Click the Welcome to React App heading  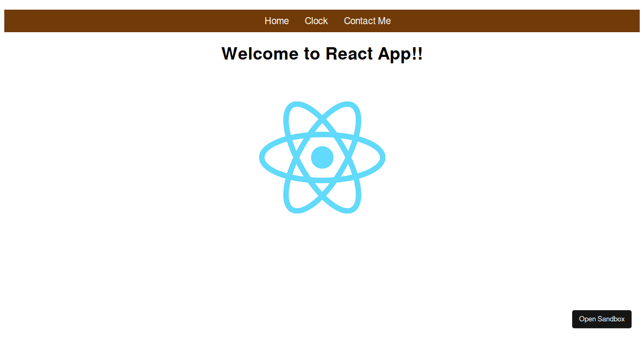pos(322,54)
